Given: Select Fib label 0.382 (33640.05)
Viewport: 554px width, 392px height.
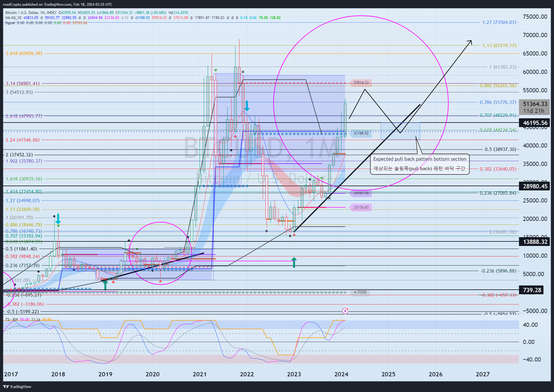Looking at the screenshot, I should tap(498, 169).
